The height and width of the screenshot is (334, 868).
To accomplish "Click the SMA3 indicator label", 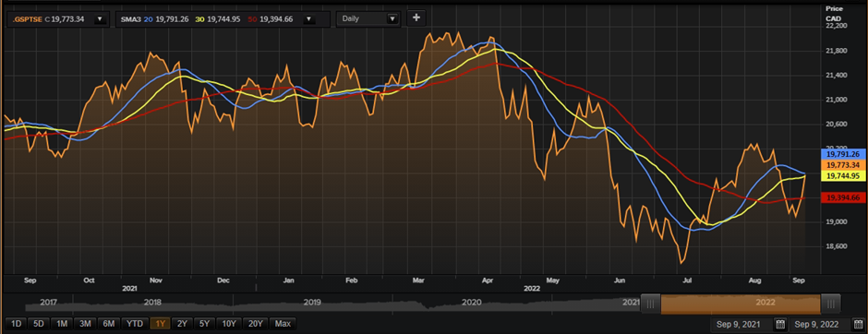I will [x=131, y=19].
